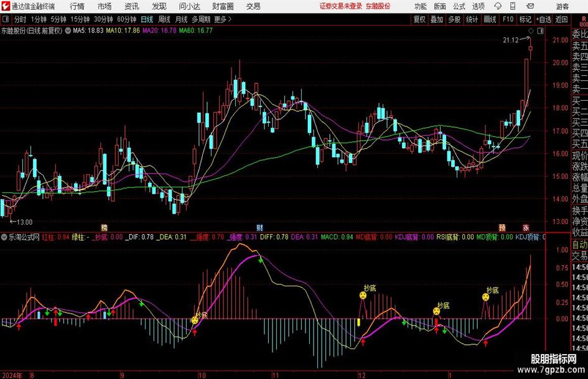The width and height of the screenshot is (588, 379).
Task: Open the 选项 menu
Action: (x=478, y=6)
